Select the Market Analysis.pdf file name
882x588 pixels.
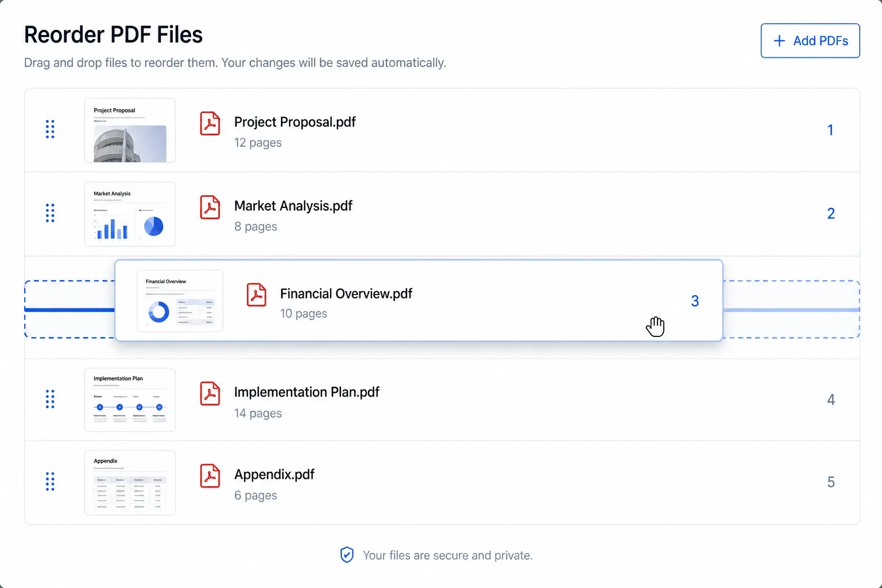[x=293, y=206]
